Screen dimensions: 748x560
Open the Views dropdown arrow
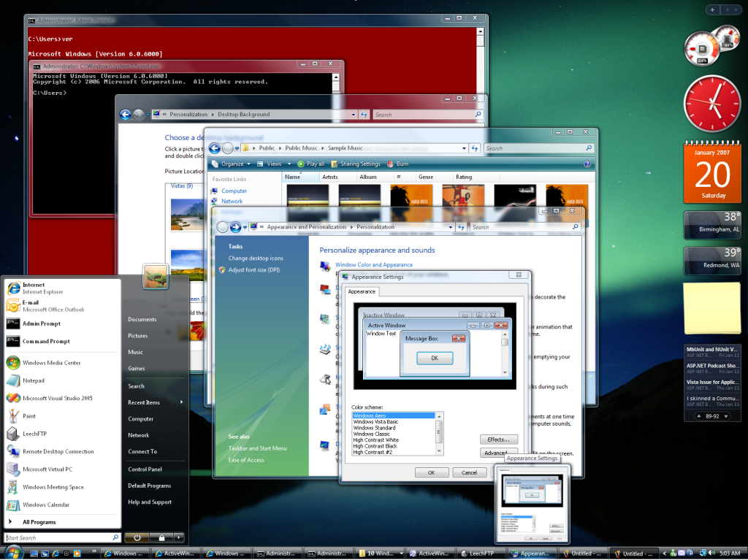point(289,164)
